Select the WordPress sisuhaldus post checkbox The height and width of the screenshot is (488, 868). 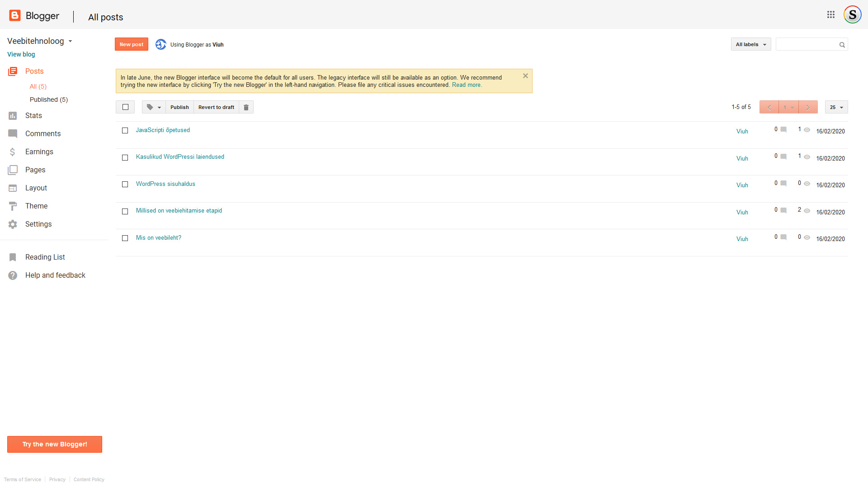pos(125,185)
